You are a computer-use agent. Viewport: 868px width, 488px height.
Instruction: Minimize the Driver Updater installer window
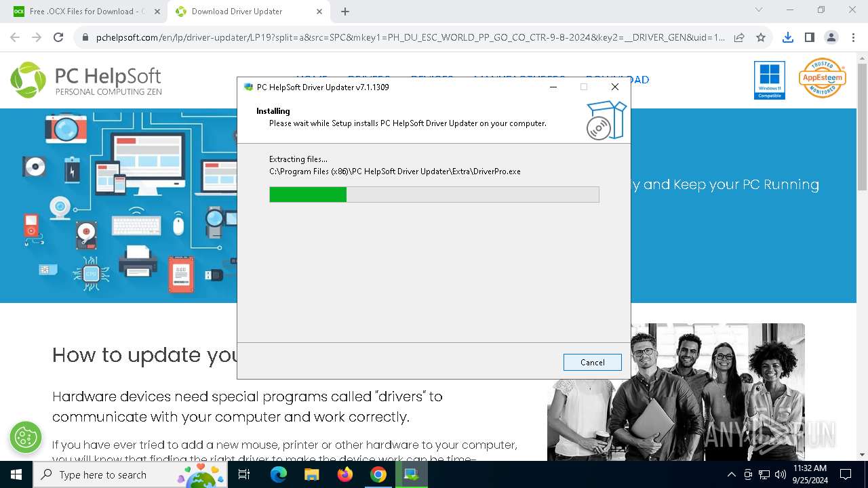(553, 87)
